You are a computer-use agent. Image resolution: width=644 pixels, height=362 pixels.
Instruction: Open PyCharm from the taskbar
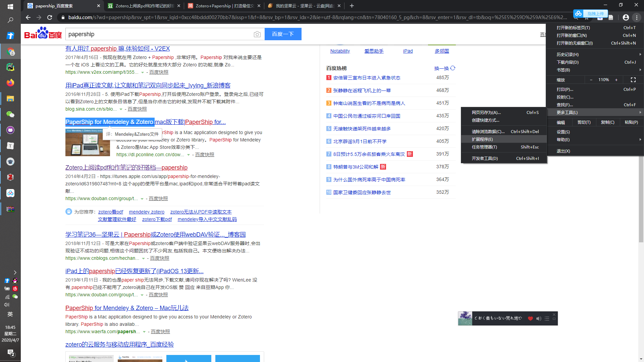click(10, 67)
